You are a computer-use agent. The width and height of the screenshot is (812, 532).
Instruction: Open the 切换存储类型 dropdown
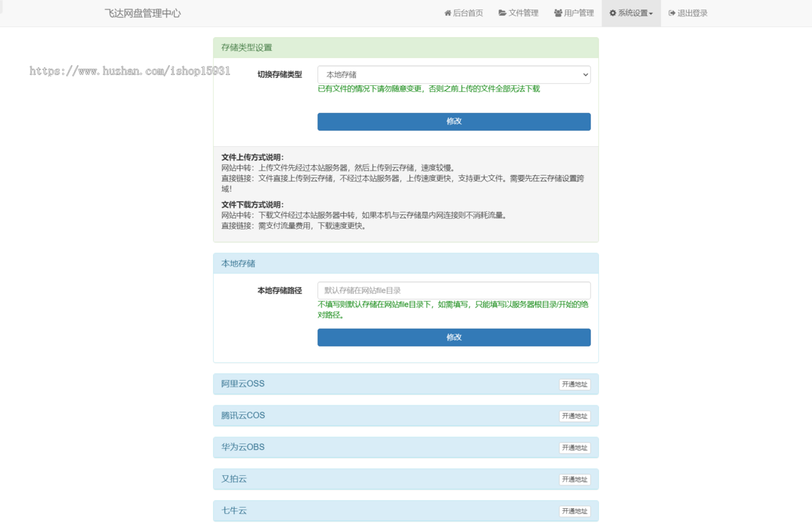click(x=453, y=74)
